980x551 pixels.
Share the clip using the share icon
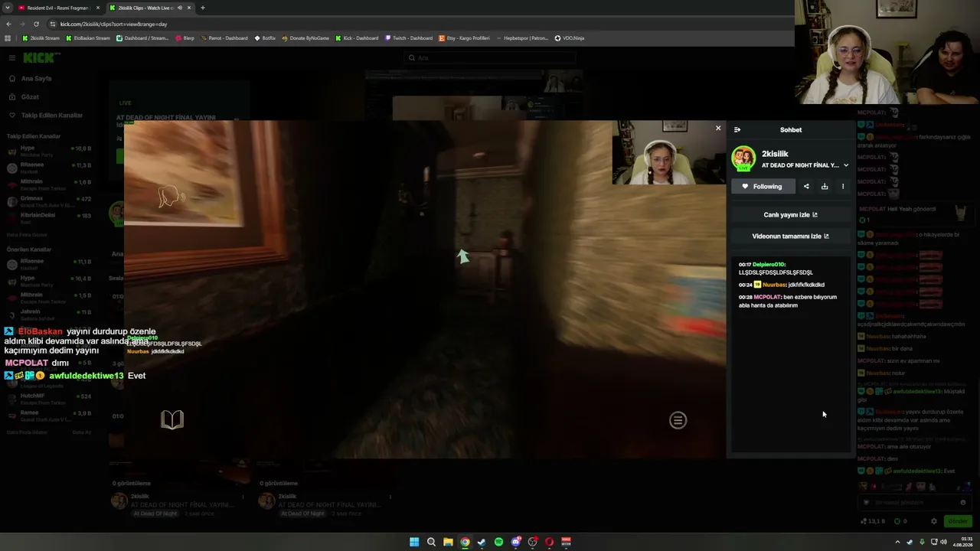pyautogui.click(x=806, y=187)
